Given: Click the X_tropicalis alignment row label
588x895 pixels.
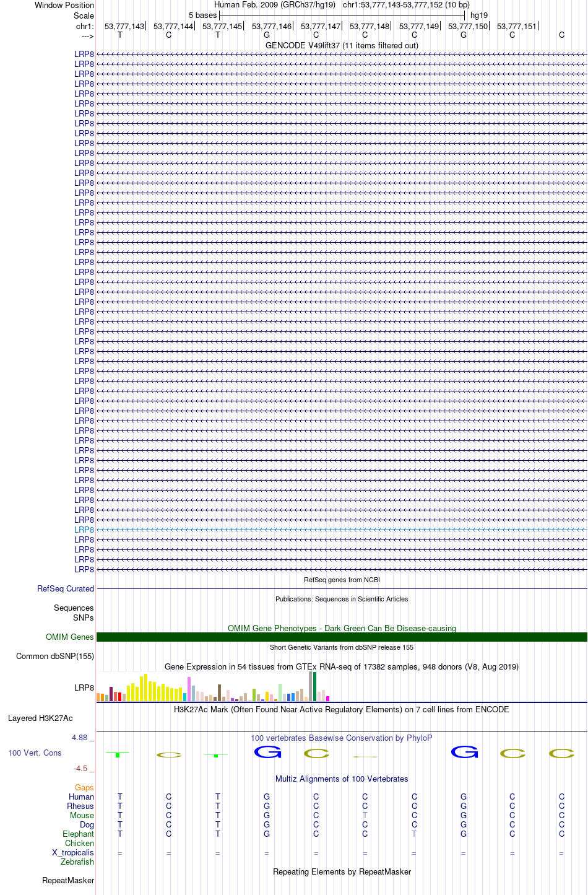Looking at the screenshot, I should (x=73, y=852).
